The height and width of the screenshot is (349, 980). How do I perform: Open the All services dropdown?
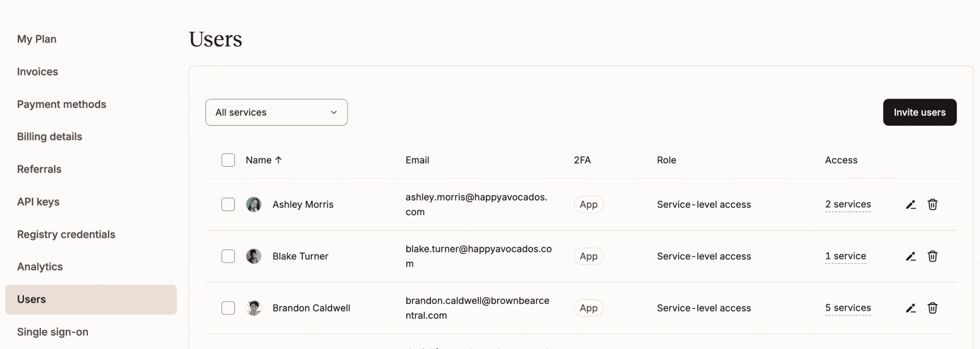point(276,112)
